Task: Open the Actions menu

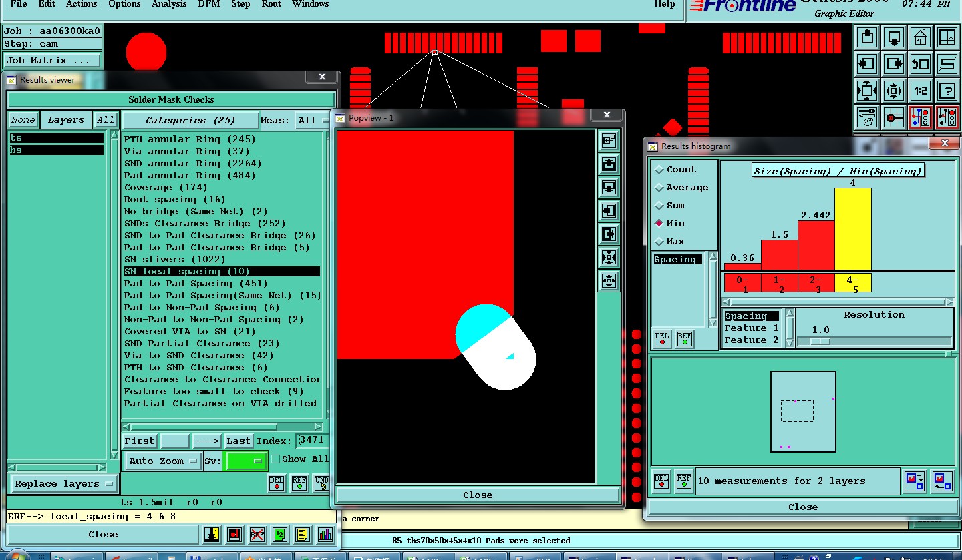Action: pos(82,4)
